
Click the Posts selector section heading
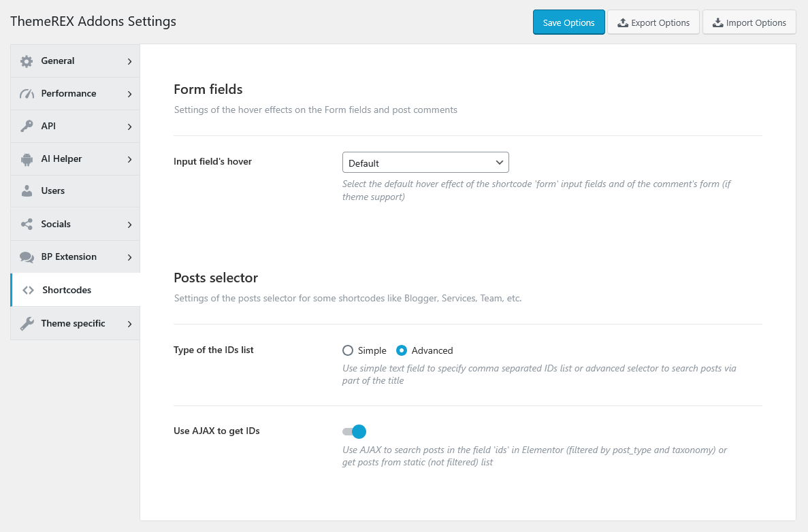(216, 278)
